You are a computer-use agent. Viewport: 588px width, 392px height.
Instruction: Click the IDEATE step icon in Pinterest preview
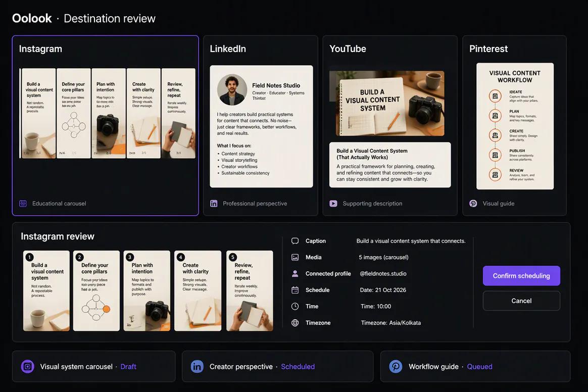pyautogui.click(x=495, y=96)
